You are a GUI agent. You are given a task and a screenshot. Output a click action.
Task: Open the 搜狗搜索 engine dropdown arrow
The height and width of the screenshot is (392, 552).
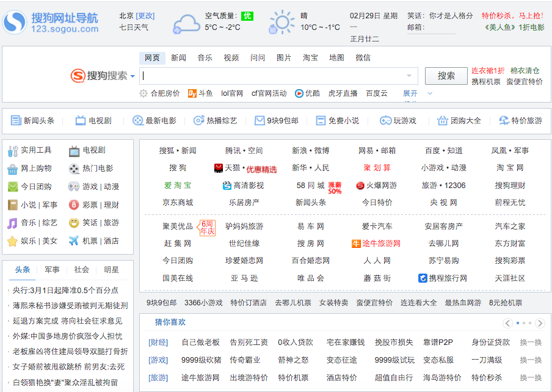point(133,76)
